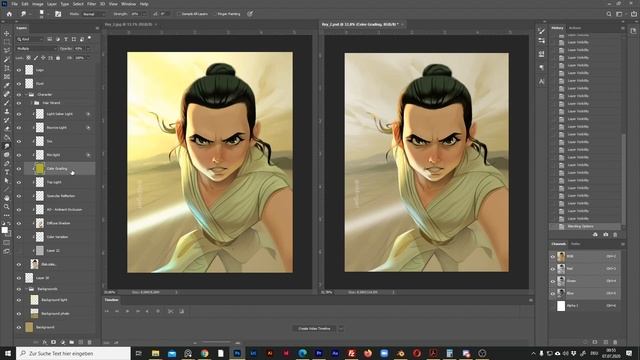Open smudge Mode dropdown in options bar

(x=93, y=14)
